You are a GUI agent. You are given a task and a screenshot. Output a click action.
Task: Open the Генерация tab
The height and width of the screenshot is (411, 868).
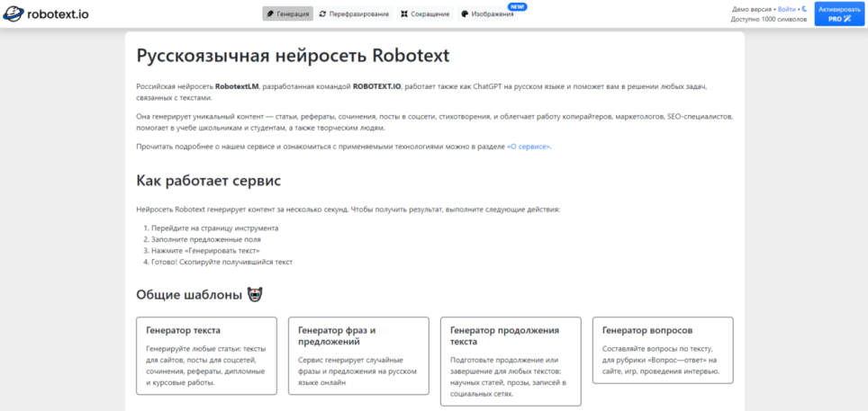click(x=288, y=13)
